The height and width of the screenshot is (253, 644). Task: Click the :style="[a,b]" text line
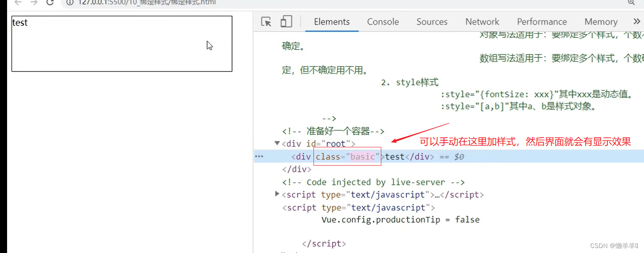click(x=519, y=107)
